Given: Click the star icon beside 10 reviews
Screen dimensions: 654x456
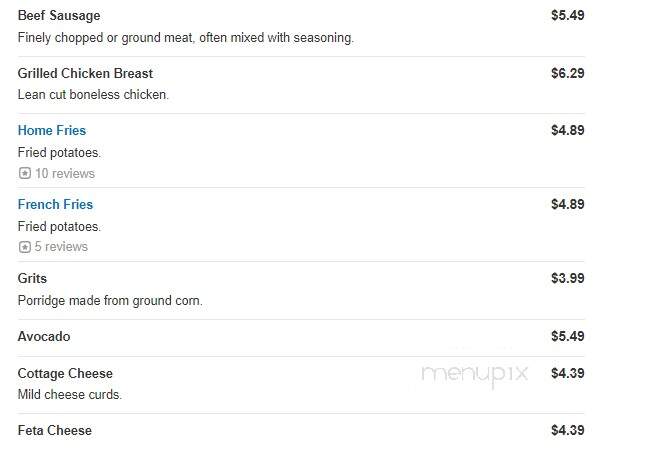Looking at the screenshot, I should [x=25, y=173].
